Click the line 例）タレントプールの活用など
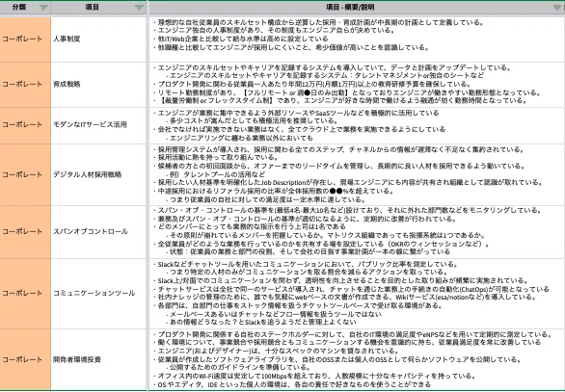The height and width of the screenshot is (392, 565). click(x=215, y=174)
